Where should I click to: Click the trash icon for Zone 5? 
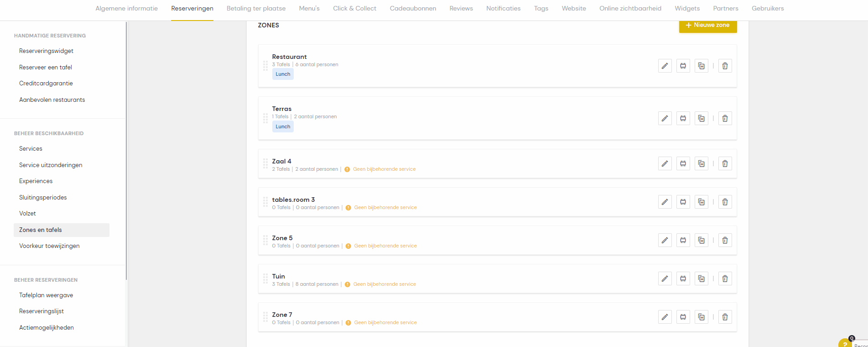(x=725, y=240)
